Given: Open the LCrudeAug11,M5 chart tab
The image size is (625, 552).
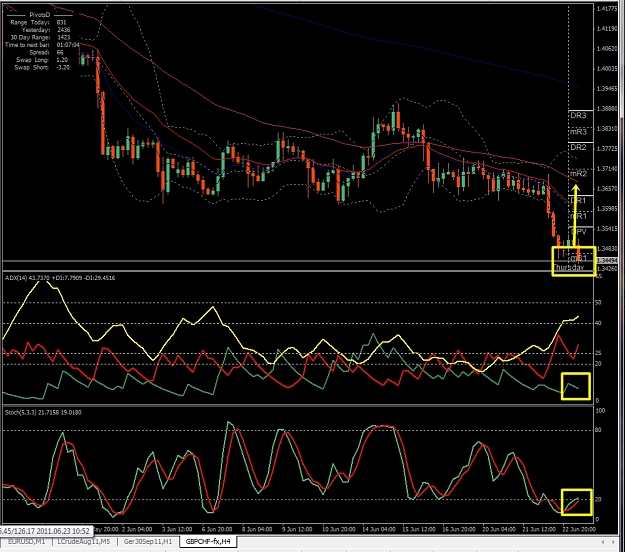Looking at the screenshot, I should coord(84,542).
